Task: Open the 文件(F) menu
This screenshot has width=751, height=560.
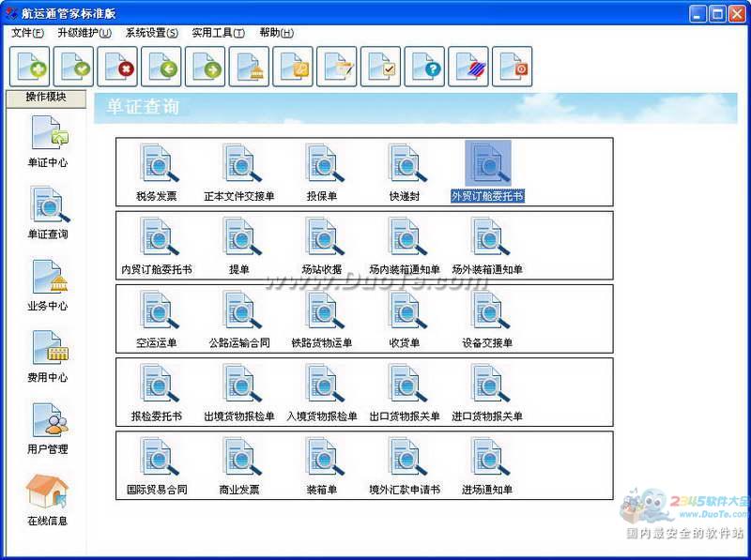Action: click(27, 33)
